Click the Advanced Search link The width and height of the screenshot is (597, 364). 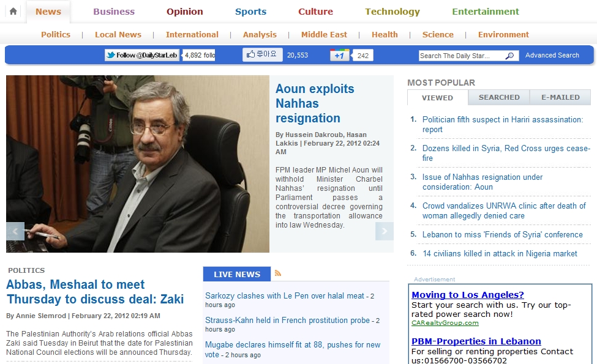click(x=552, y=55)
